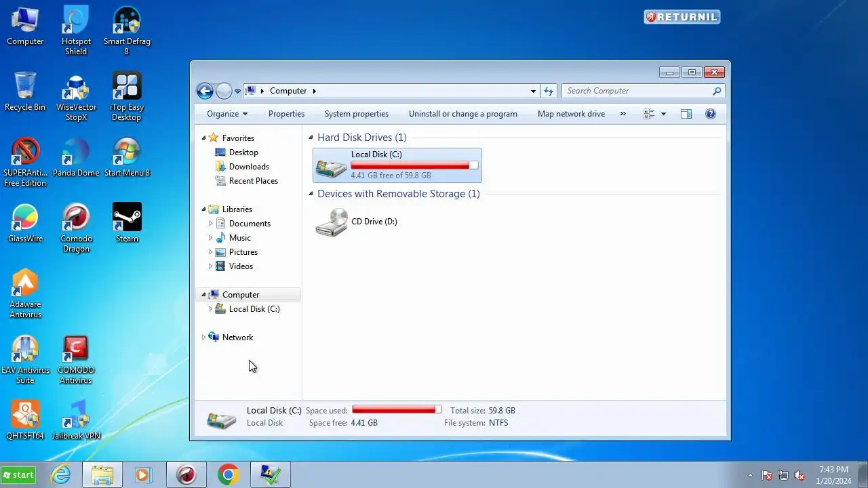
Task: Open Windows Media Player from taskbar
Action: click(x=143, y=474)
